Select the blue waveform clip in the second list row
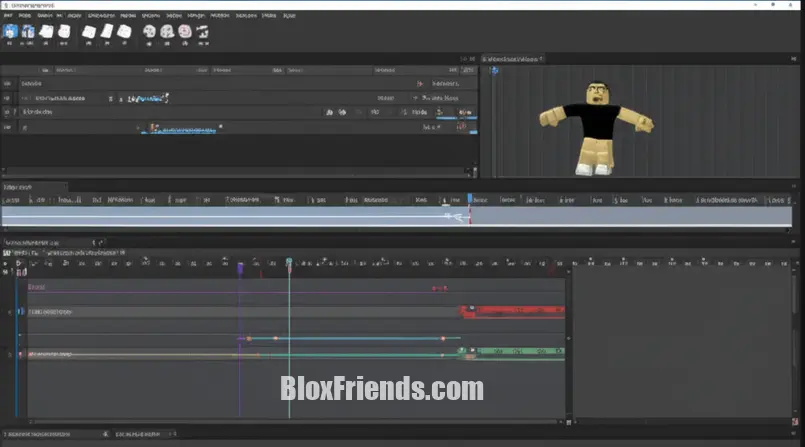 point(148,98)
